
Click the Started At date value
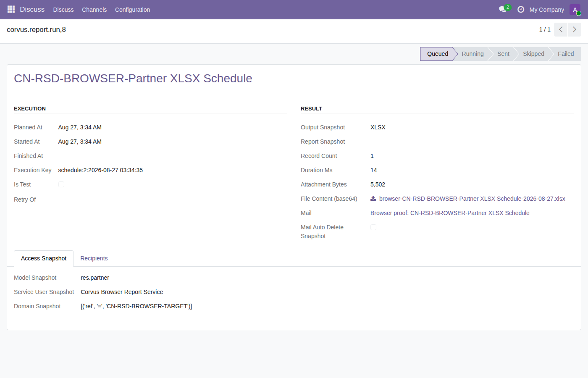point(80,142)
